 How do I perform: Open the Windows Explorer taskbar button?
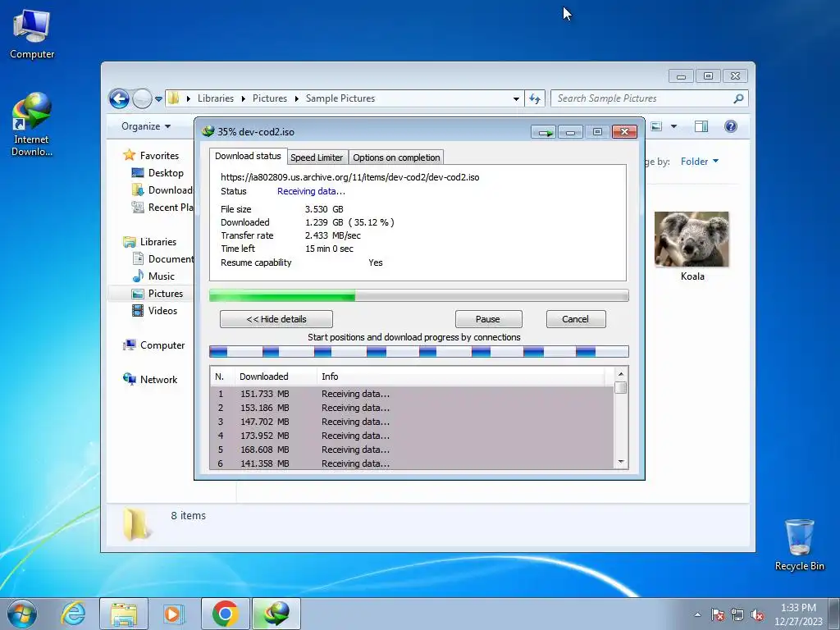[x=124, y=614]
